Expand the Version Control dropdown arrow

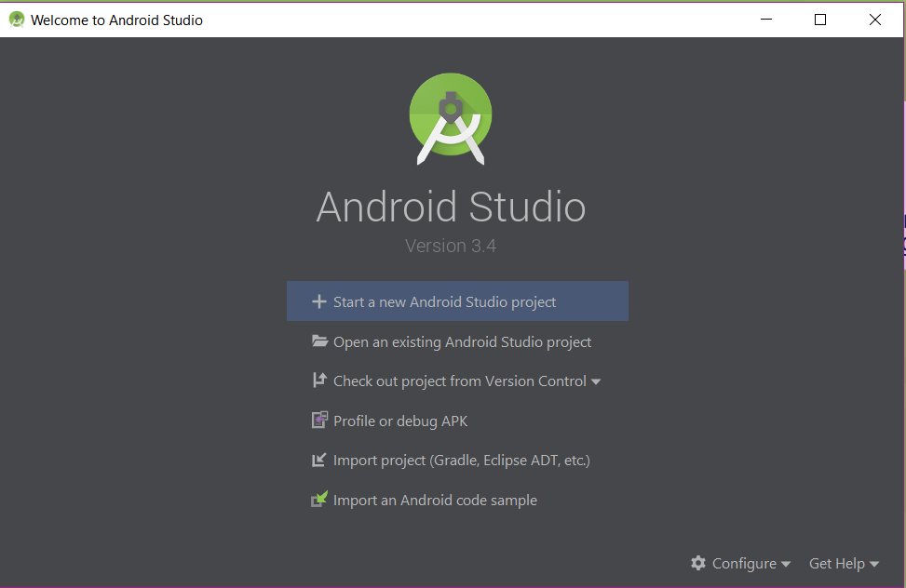tap(596, 381)
